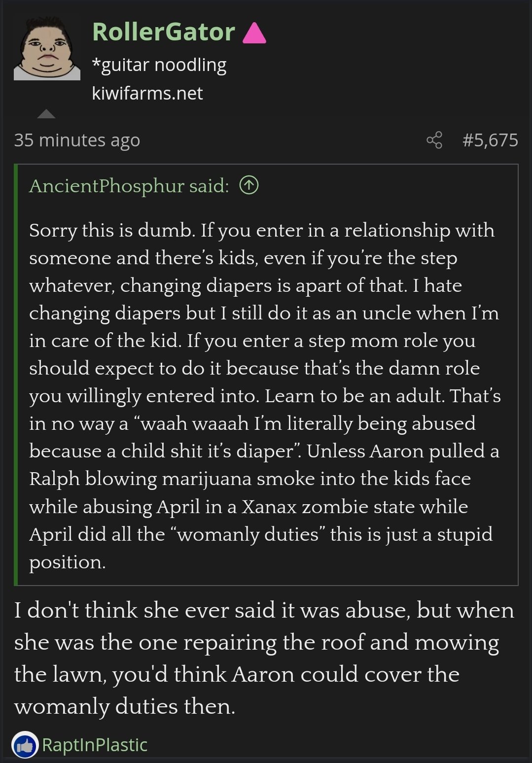The image size is (532, 763).
Task: Click the green vertical bar of the quote
Action: (16, 375)
